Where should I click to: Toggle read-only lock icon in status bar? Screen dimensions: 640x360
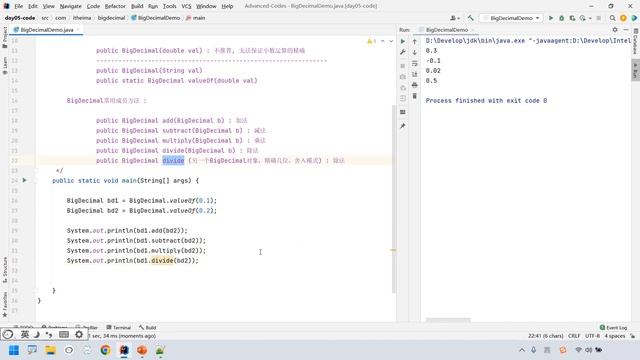coord(632,336)
